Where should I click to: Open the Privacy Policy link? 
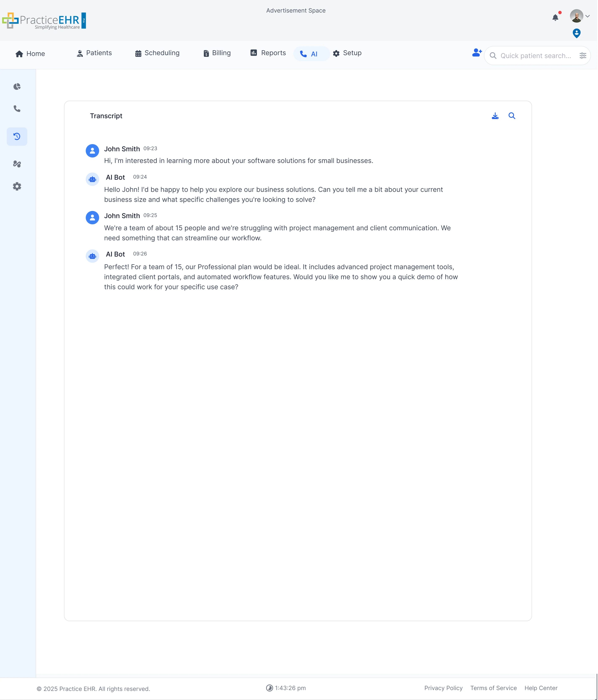[x=443, y=688]
